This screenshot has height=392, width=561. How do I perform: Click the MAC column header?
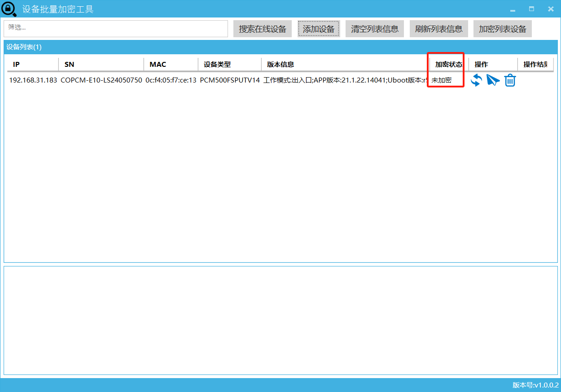coord(171,65)
